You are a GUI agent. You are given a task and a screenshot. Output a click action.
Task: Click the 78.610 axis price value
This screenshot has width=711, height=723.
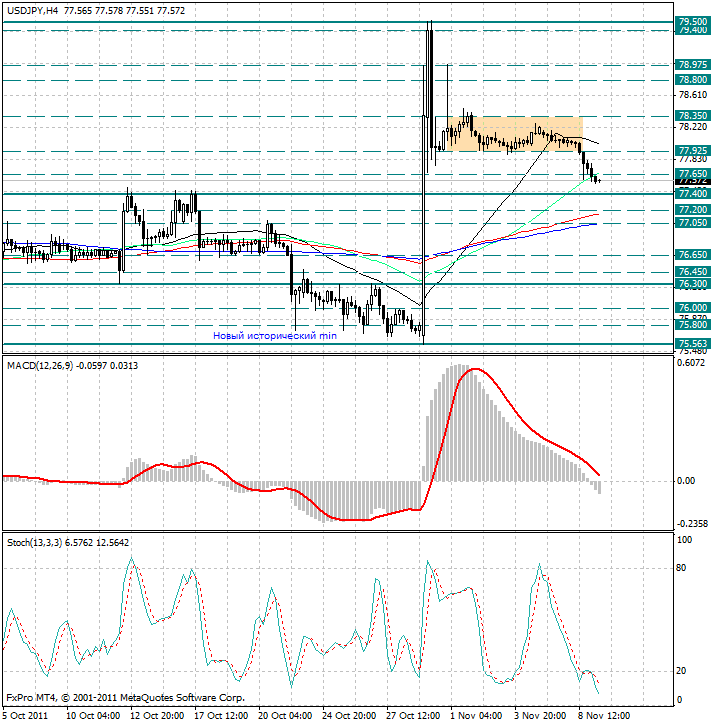pyautogui.click(x=693, y=95)
